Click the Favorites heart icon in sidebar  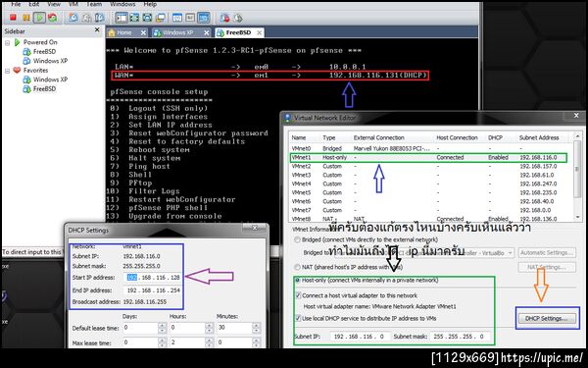[x=17, y=70]
